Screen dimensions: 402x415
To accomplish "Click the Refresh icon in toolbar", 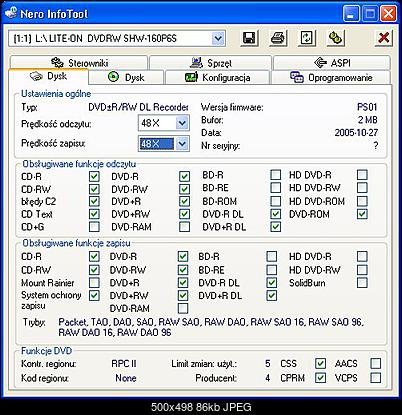I will click(x=307, y=38).
